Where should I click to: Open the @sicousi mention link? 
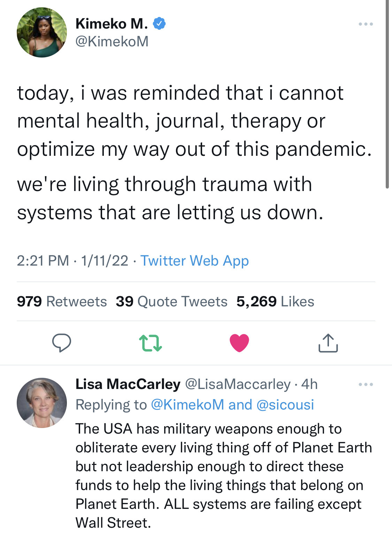[285, 405]
